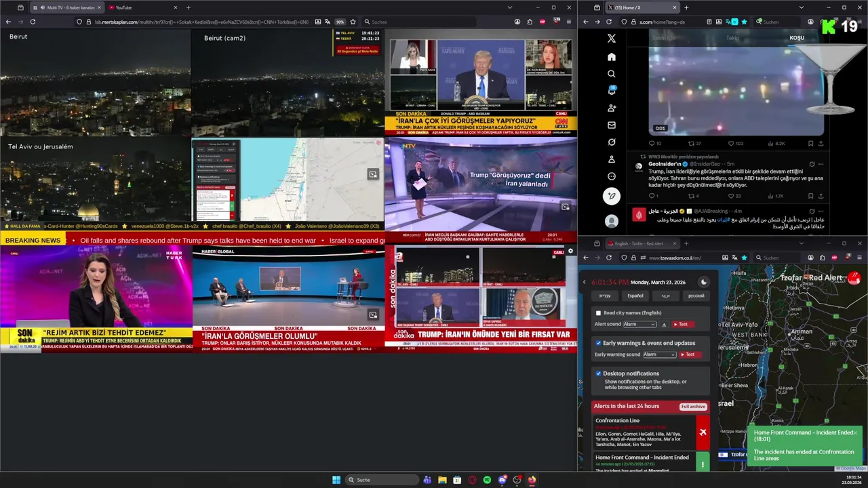
Task: Select the Home / X browser tab
Action: coord(642,7)
